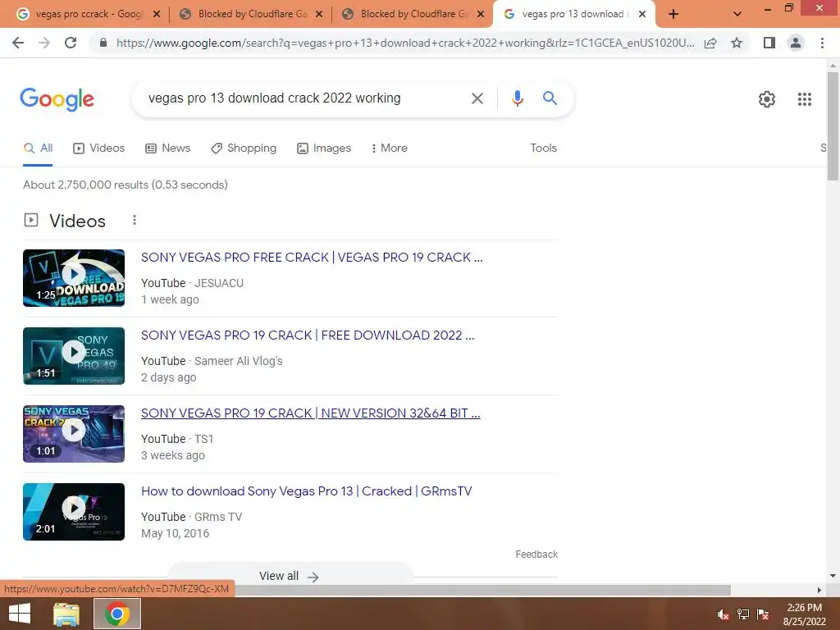Click View all videos button
840x630 pixels.
pyautogui.click(x=290, y=576)
